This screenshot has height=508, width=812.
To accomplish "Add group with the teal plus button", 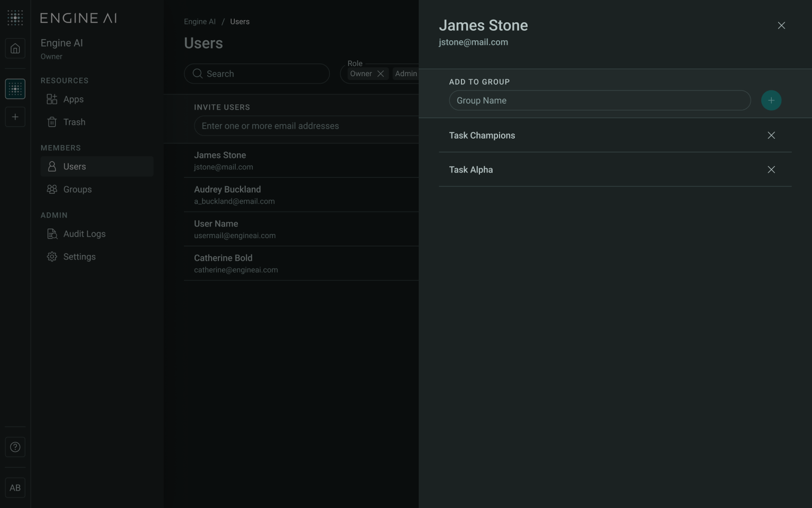I will pos(771,101).
